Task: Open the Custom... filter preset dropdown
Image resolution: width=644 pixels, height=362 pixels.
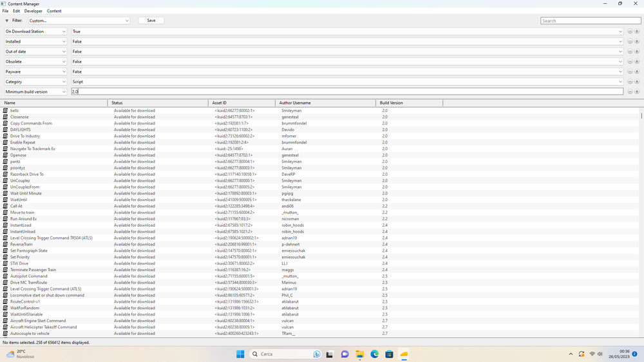Action: point(79,21)
